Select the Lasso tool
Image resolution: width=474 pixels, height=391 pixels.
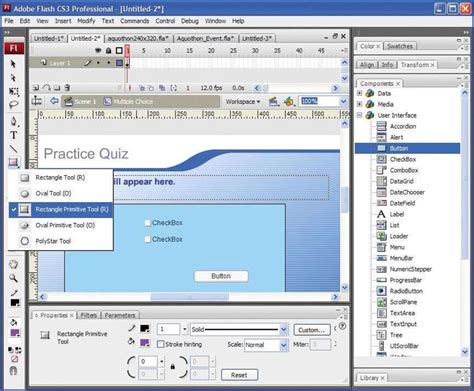(x=14, y=105)
